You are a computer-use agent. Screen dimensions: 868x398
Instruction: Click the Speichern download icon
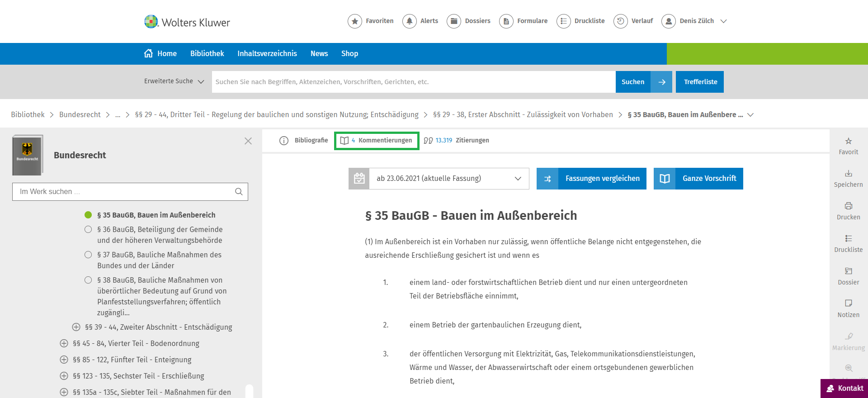(848, 174)
